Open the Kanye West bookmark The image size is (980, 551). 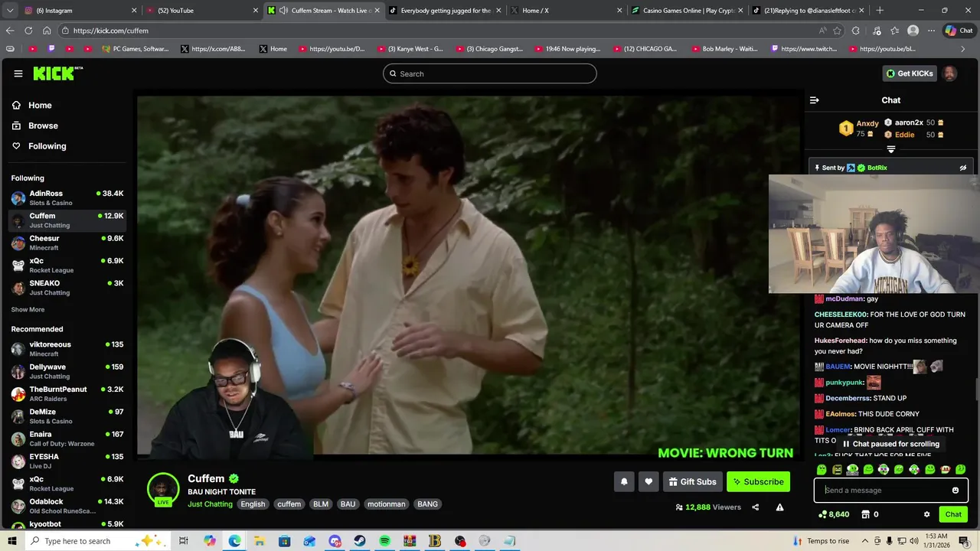pos(410,49)
